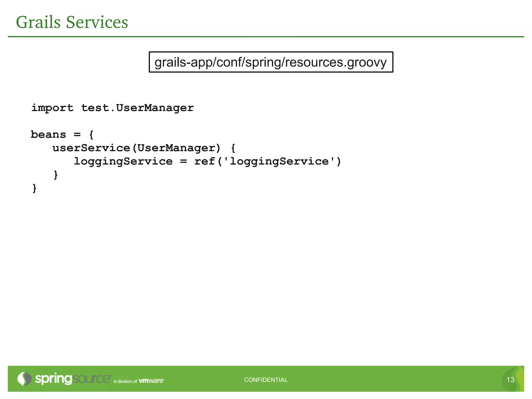The height and width of the screenshot is (399, 532).
Task: Click the A division of vmware text
Action: [x=139, y=381]
